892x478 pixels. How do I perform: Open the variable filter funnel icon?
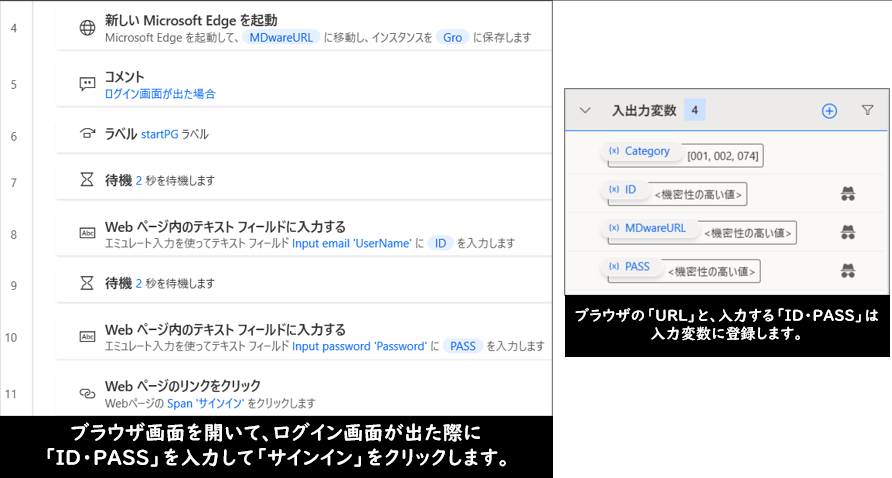pyautogui.click(x=868, y=110)
